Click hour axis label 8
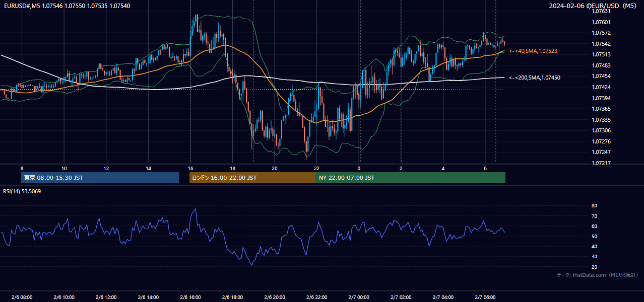The height and width of the screenshot is (302, 644). pos(22,168)
